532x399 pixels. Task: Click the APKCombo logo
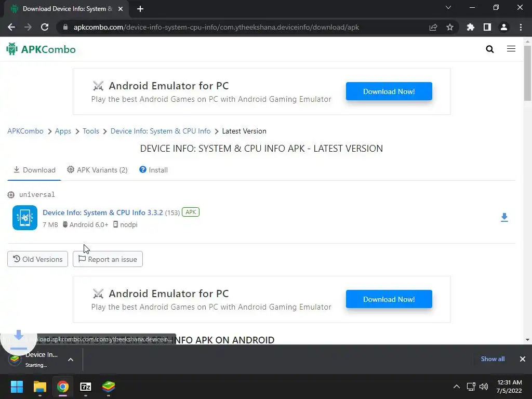click(x=41, y=49)
